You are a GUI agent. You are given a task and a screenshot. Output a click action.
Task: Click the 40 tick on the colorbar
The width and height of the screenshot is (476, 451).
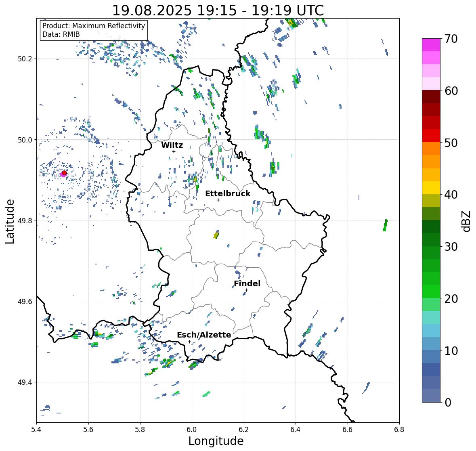[451, 195]
